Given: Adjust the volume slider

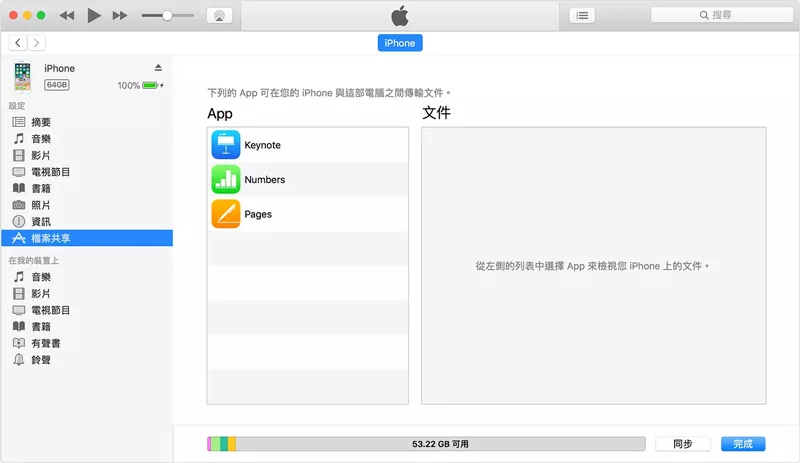Looking at the screenshot, I should [x=167, y=16].
